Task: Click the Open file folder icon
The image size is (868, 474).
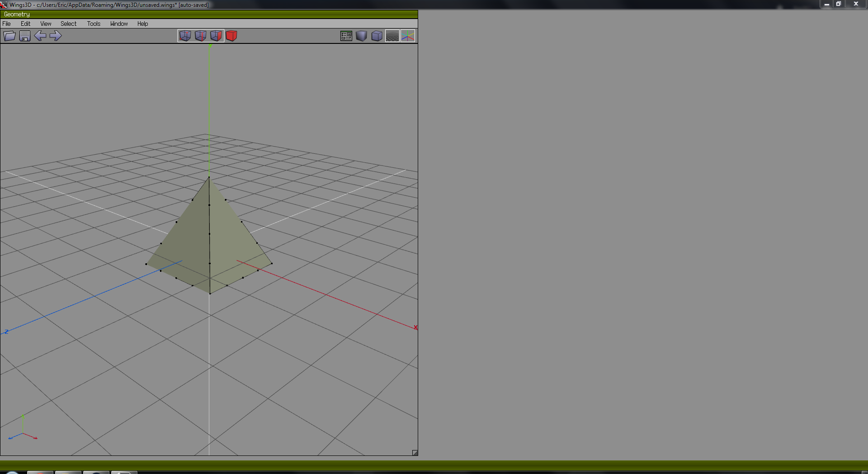Action: pyautogui.click(x=9, y=36)
